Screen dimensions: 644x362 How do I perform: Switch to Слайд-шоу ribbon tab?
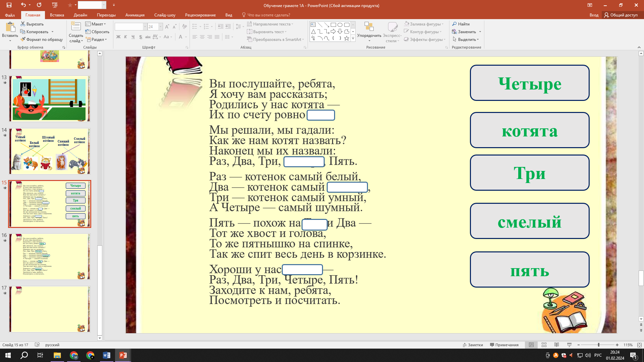tap(165, 15)
